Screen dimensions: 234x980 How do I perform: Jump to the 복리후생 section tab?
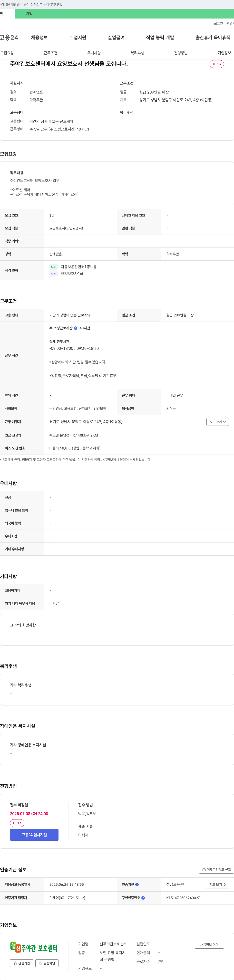[137, 53]
